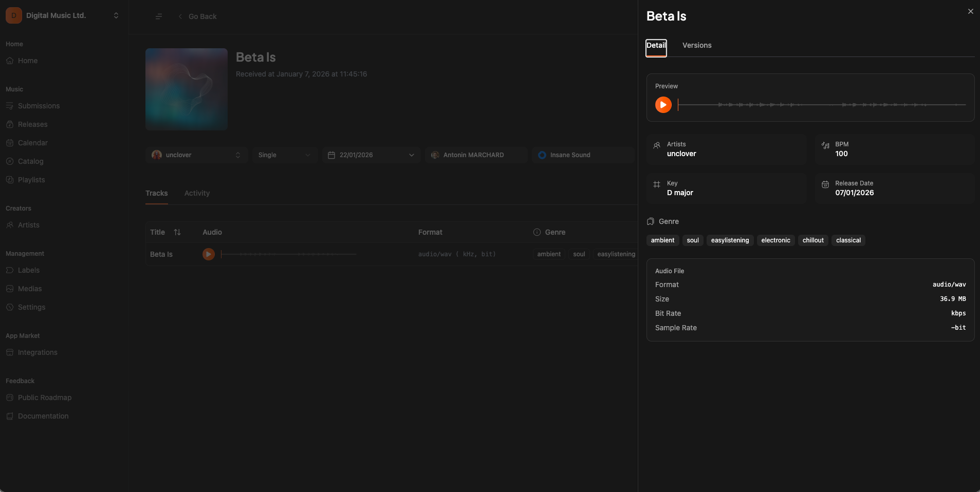Open the unclover artist dropdown

[x=197, y=155]
